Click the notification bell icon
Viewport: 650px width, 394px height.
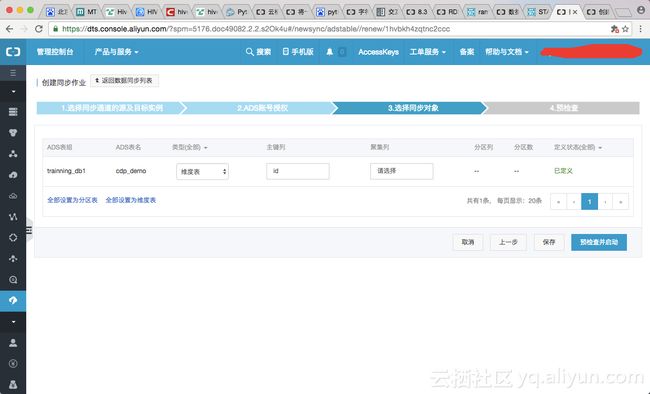click(x=330, y=52)
